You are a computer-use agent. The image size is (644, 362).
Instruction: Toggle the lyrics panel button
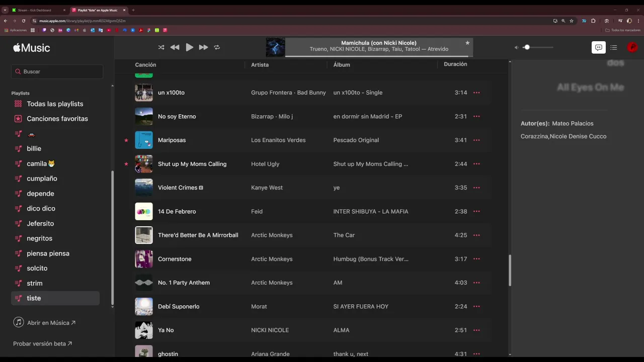pyautogui.click(x=599, y=47)
